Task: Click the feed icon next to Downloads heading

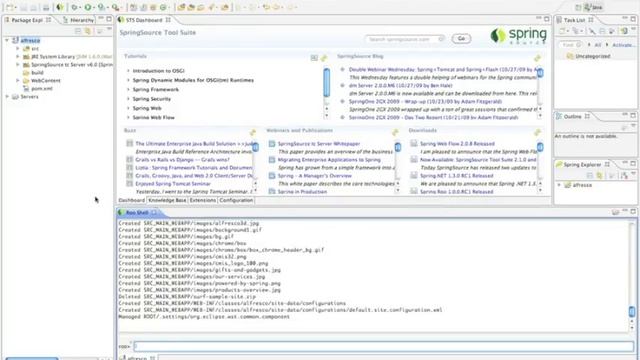Action: [x=538, y=132]
